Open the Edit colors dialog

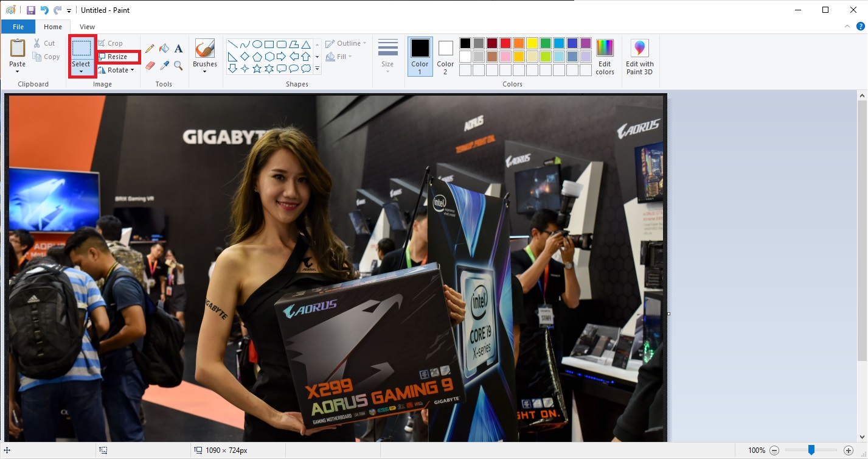(605, 57)
